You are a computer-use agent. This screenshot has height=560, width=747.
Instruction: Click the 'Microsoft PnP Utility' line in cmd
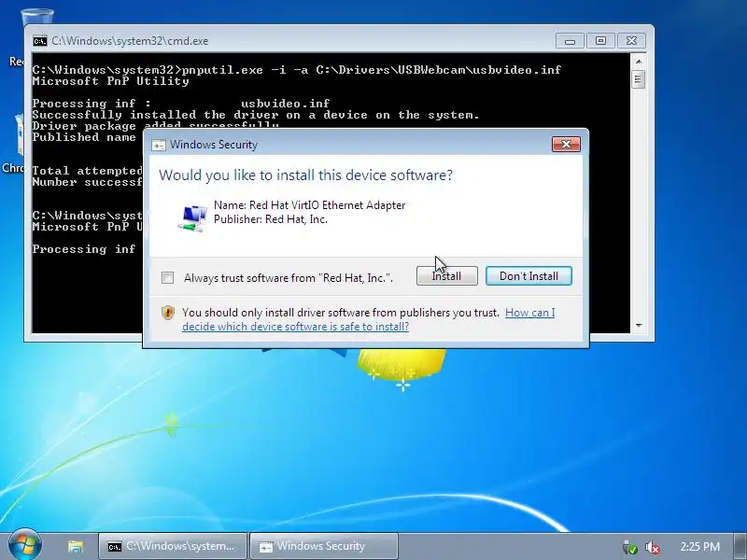(x=110, y=81)
